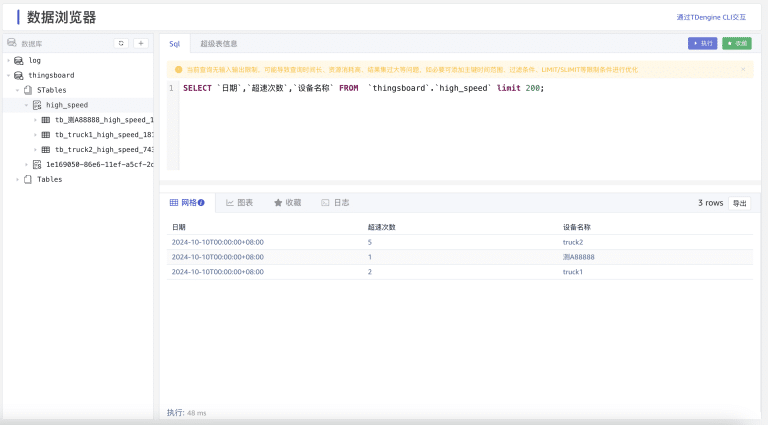Viewport: 768px width, 425px height.
Task: Click the TDengine CLI interaction link
Action: tap(711, 17)
